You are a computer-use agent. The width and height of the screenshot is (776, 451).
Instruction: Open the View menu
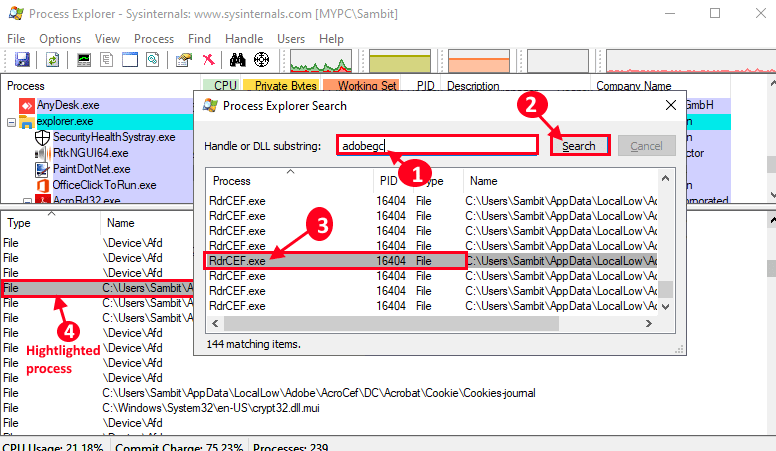(x=107, y=39)
